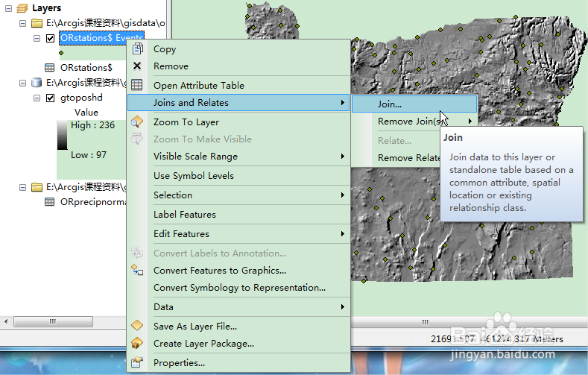Click the Save As Layer File icon
588x375 pixels.
(137, 325)
